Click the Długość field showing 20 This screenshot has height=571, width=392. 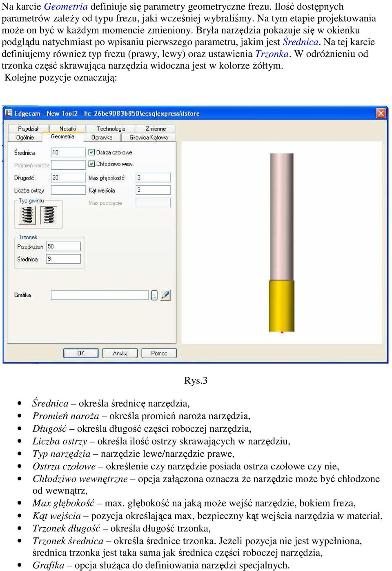pos(68,178)
